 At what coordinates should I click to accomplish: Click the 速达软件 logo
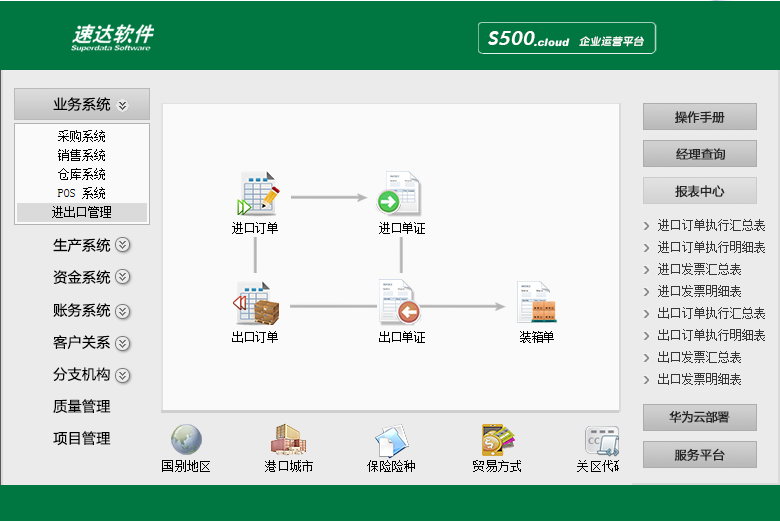(112, 37)
